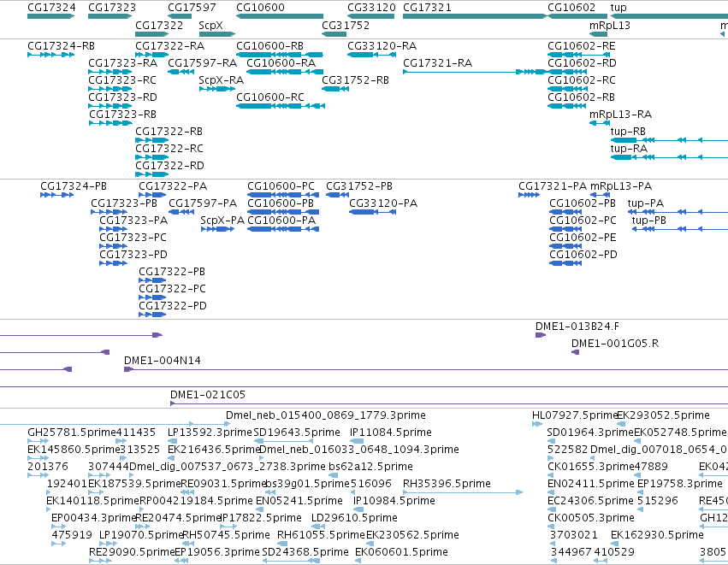
Task: Click transcript mRpL13-RA
Action: (x=600, y=123)
